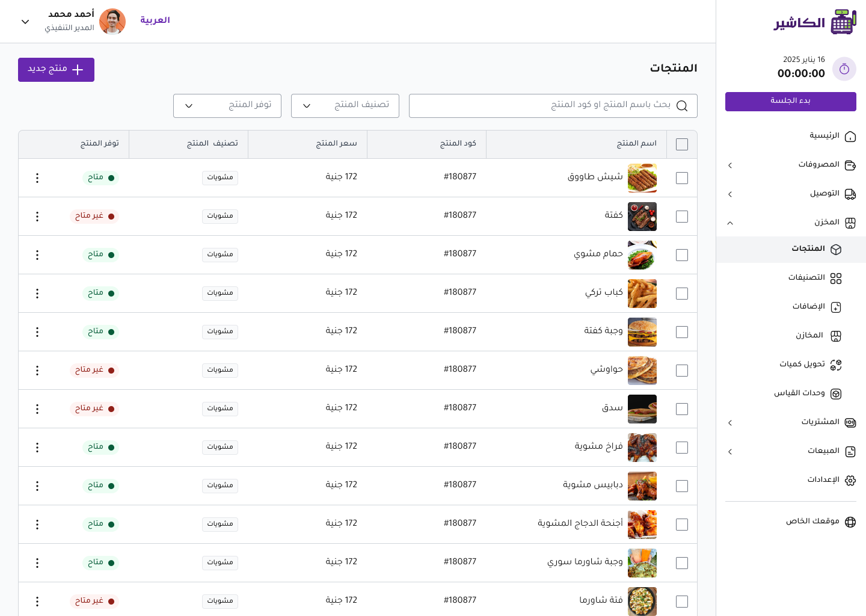The width and height of the screenshot is (866, 616).
Task: Open the توفر المنتج filter dropdown
Action: click(x=227, y=106)
